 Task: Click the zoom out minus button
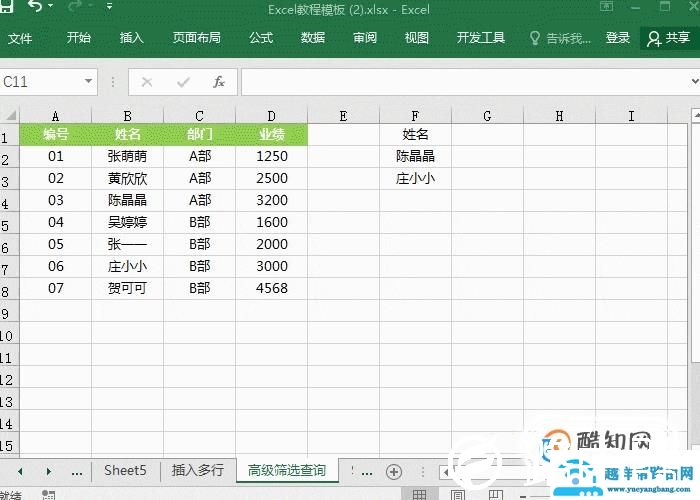(x=523, y=496)
